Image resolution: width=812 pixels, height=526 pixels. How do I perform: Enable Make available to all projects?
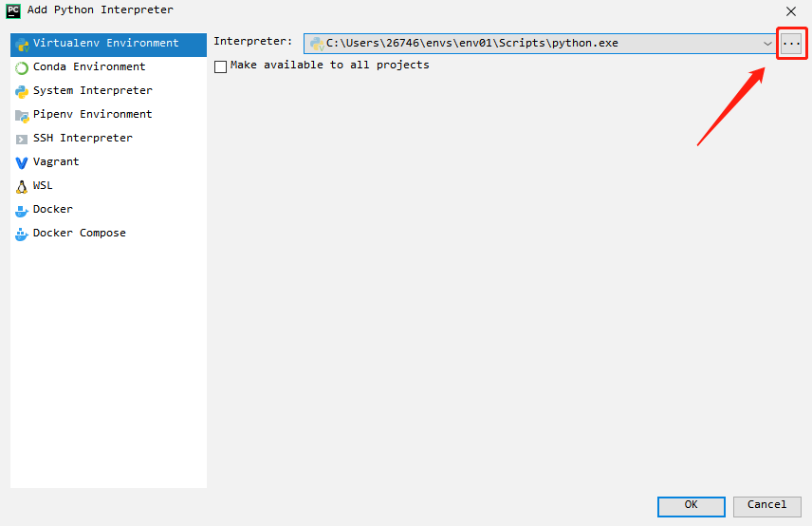click(221, 66)
